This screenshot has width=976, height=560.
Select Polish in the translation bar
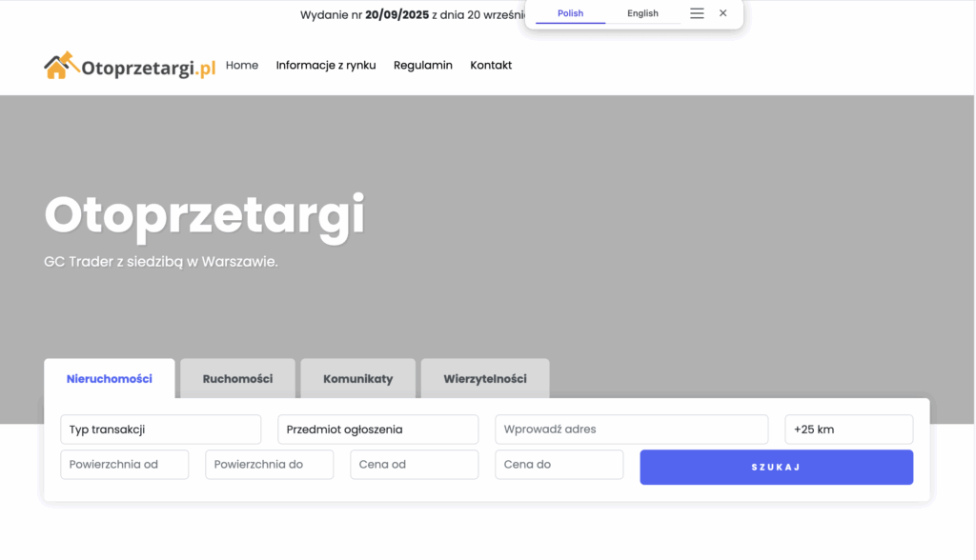pos(570,13)
